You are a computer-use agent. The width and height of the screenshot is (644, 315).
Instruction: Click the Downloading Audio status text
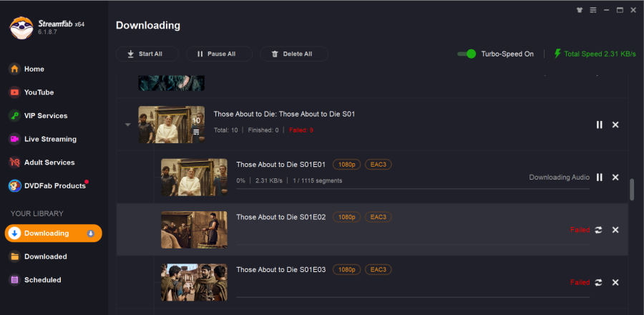[x=559, y=178]
